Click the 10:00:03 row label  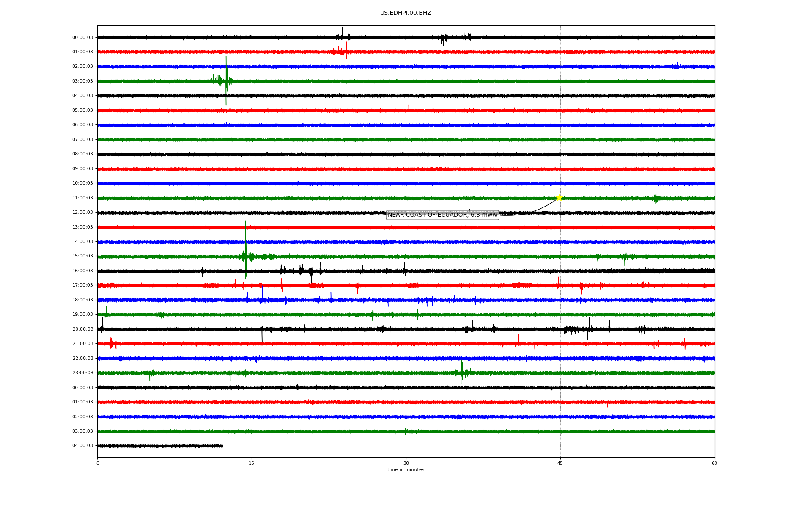pyautogui.click(x=82, y=183)
